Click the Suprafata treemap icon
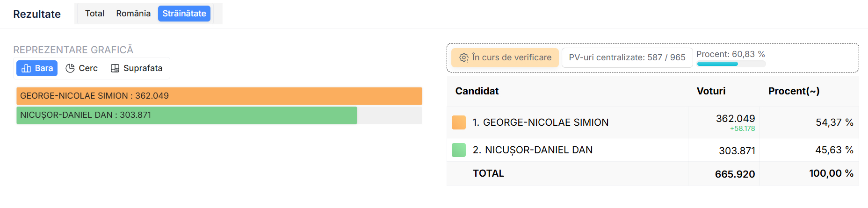This screenshot has width=868, height=208. 115,68
